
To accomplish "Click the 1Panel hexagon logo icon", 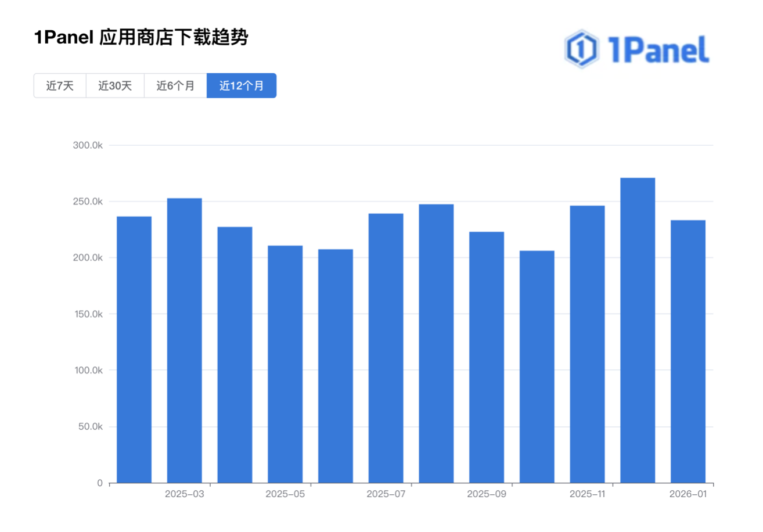I will click(x=582, y=50).
